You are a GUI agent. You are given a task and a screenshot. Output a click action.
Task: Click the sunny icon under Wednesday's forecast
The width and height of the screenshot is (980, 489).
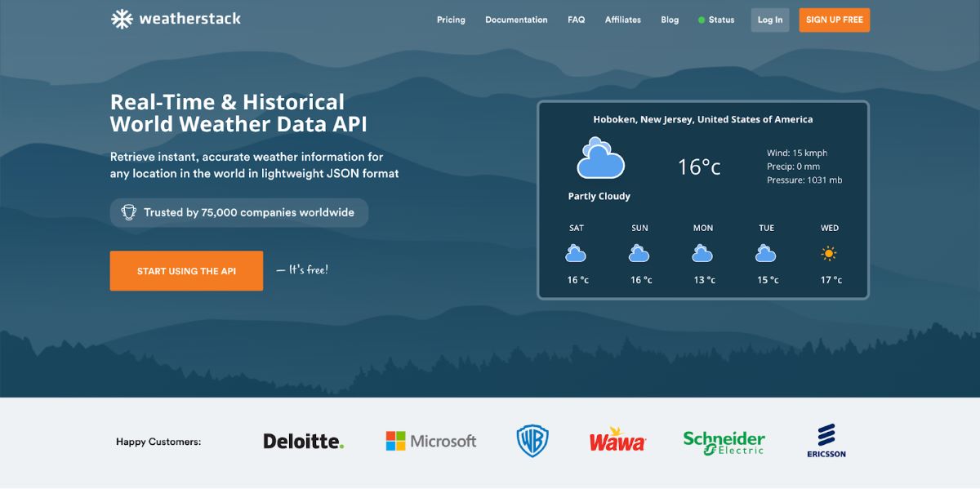tap(829, 254)
